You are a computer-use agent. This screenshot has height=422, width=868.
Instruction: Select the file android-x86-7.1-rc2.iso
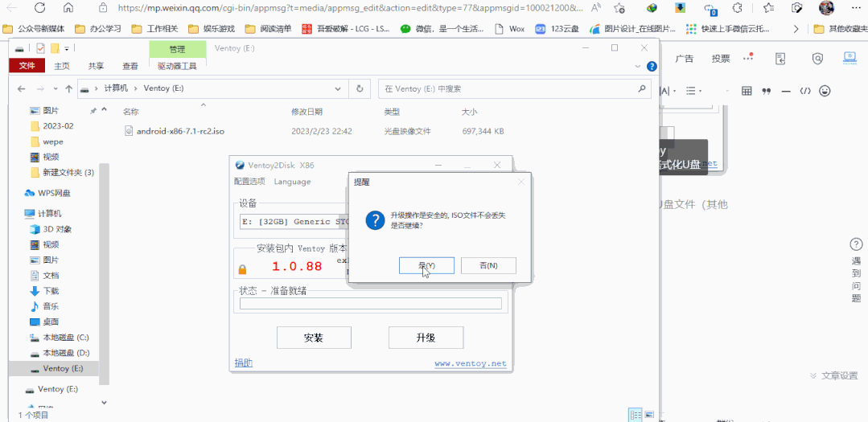[180, 131]
